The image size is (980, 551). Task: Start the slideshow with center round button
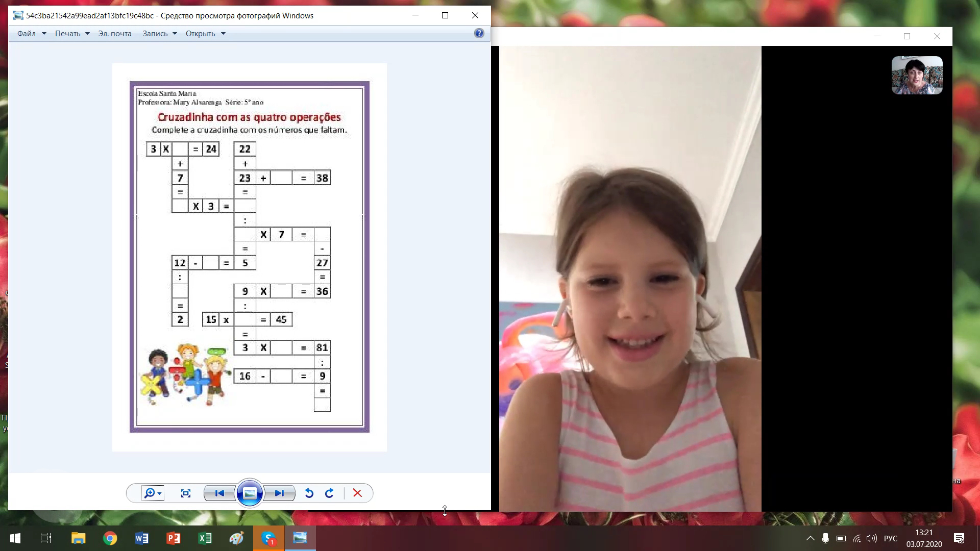click(250, 493)
